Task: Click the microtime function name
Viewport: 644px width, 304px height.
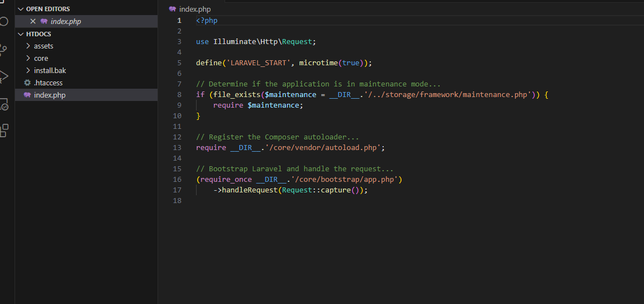Action: pos(318,63)
